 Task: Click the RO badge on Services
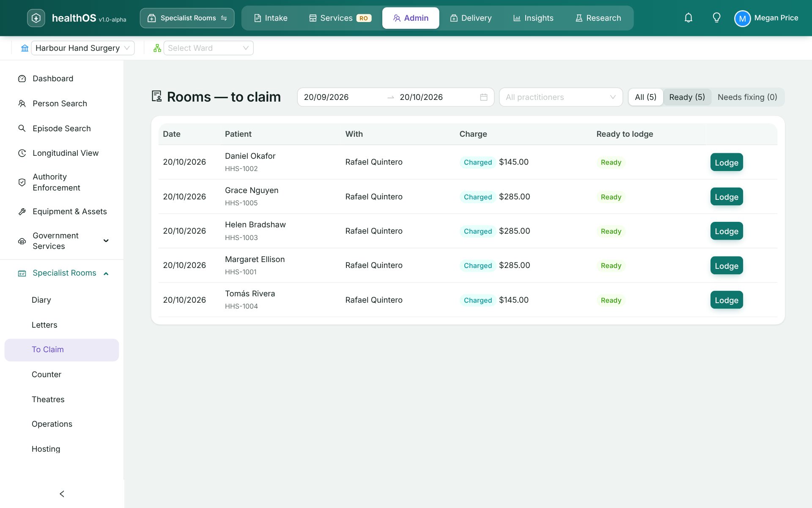(364, 18)
